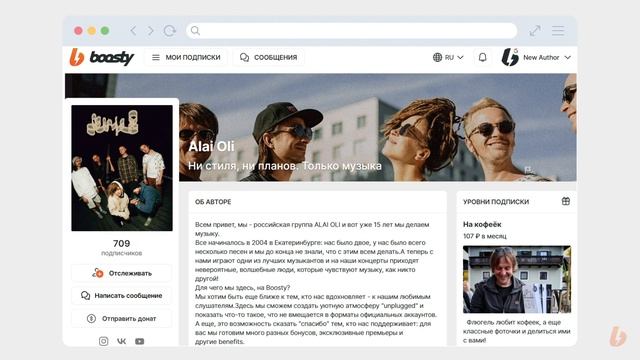Reload page with refresh icon
Viewport: 640px width, 360px height.
(169, 31)
